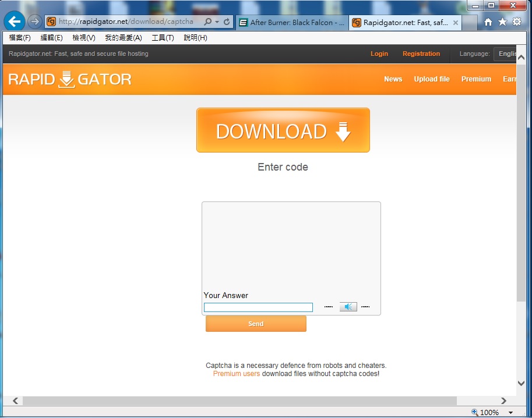Open the Language selection dropdown
Viewport: 532px width, 418px height.
[x=506, y=54]
